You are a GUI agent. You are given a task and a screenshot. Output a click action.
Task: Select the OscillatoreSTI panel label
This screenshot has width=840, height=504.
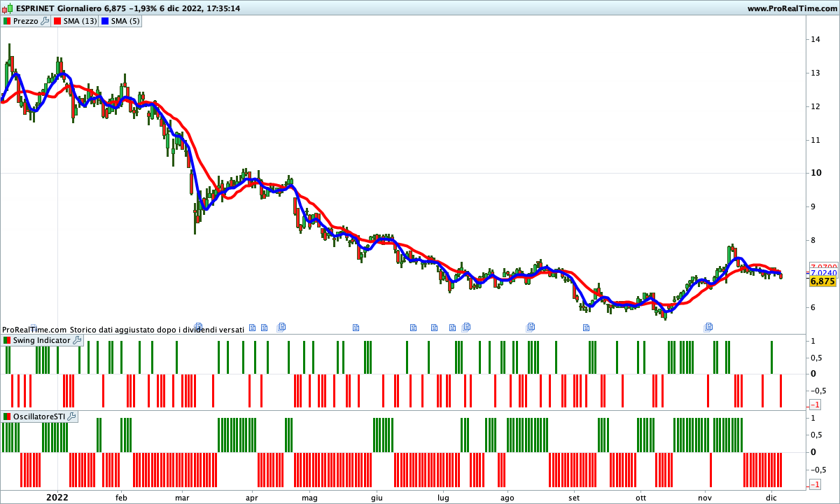(39, 416)
